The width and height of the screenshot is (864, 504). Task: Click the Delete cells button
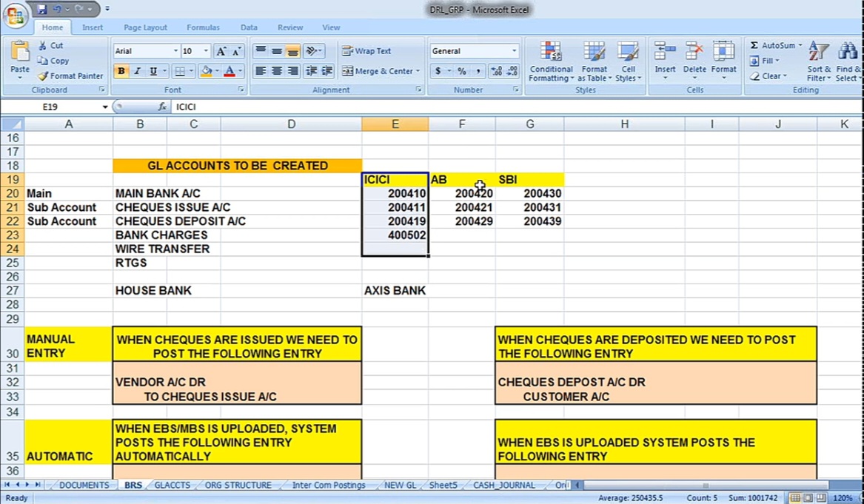[x=694, y=61]
